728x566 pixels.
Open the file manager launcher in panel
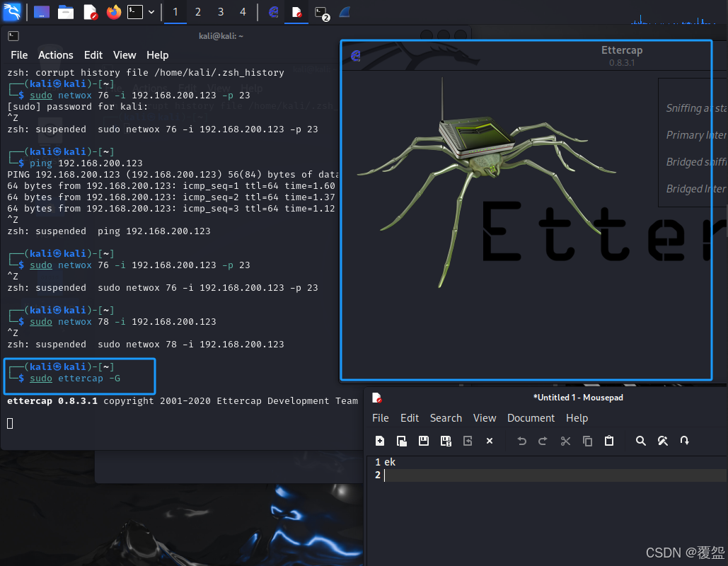tap(66, 12)
